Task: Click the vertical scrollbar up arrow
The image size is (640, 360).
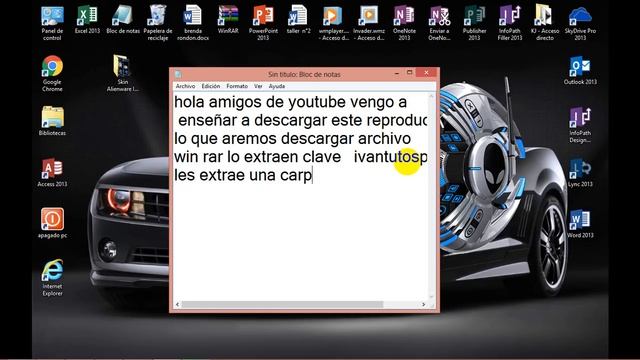Action: click(x=431, y=96)
